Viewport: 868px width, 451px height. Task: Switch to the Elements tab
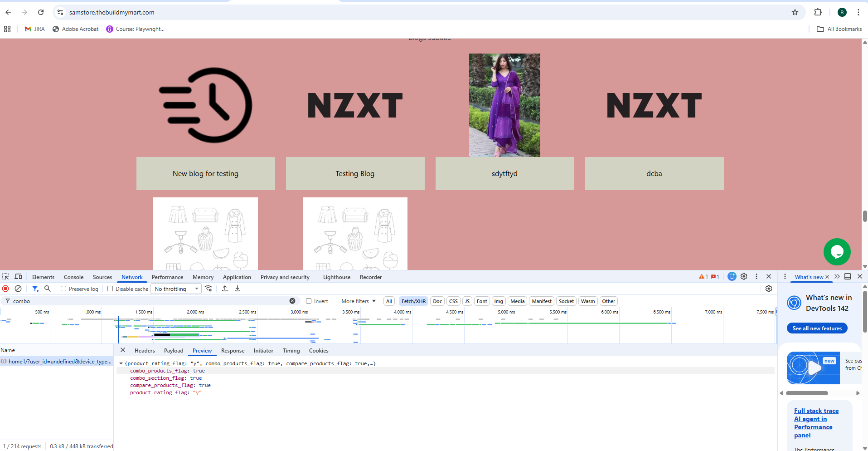[43, 277]
